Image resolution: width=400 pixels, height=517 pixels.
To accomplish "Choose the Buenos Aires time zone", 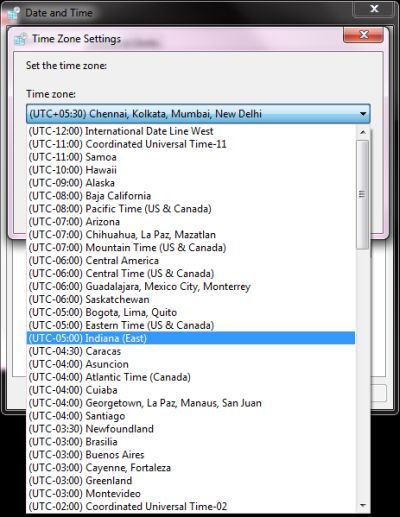I will pyautogui.click(x=191, y=455).
